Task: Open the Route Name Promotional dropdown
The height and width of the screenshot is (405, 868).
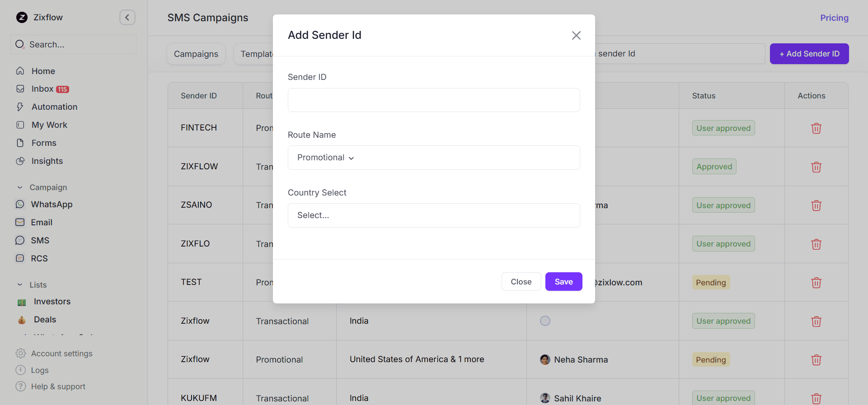Action: [433, 158]
